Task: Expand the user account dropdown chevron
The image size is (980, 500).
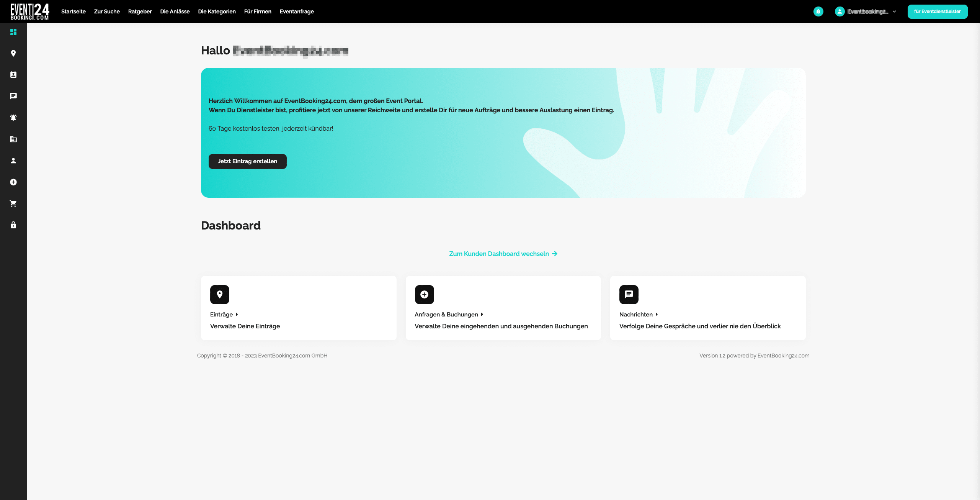Action: point(894,11)
